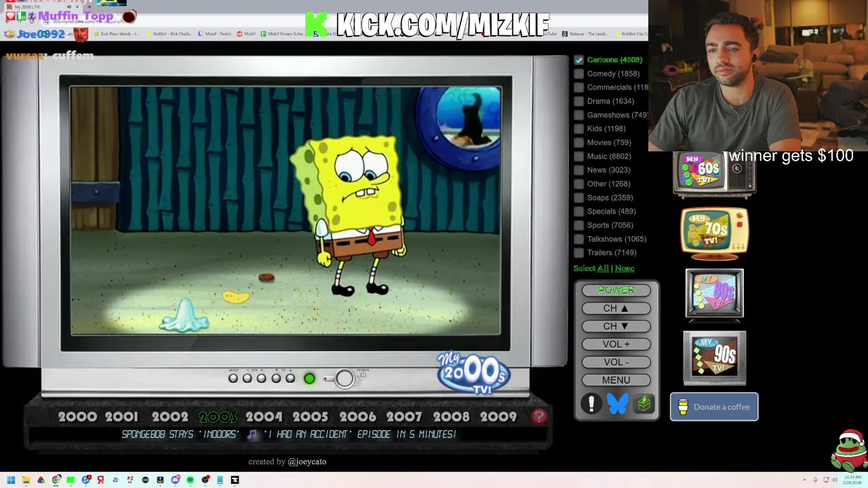The image size is (868, 488).
Task: Open Spotify from the taskbar
Action: pyautogui.click(x=190, y=480)
